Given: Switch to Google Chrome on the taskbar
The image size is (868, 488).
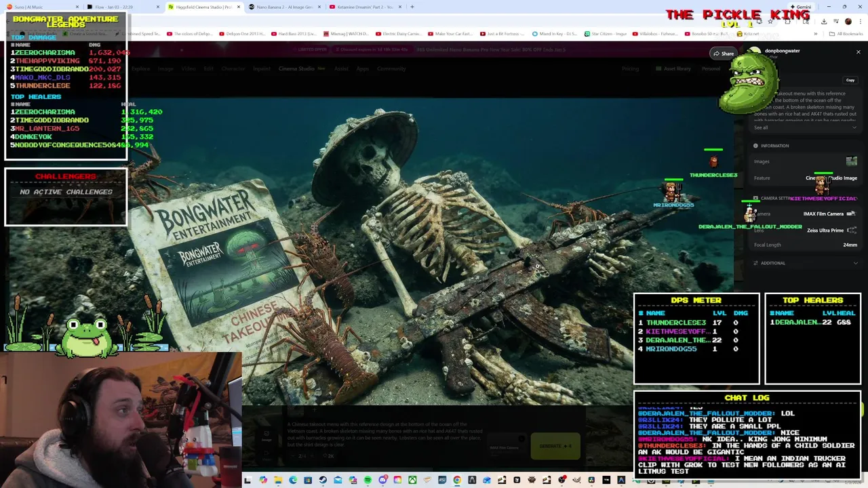Looking at the screenshot, I should click(457, 480).
